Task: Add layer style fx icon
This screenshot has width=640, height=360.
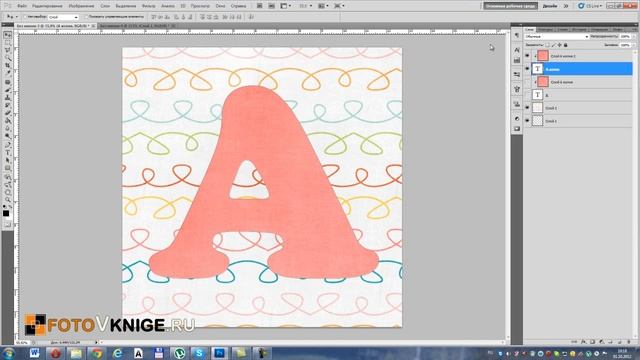Action: click(584, 342)
